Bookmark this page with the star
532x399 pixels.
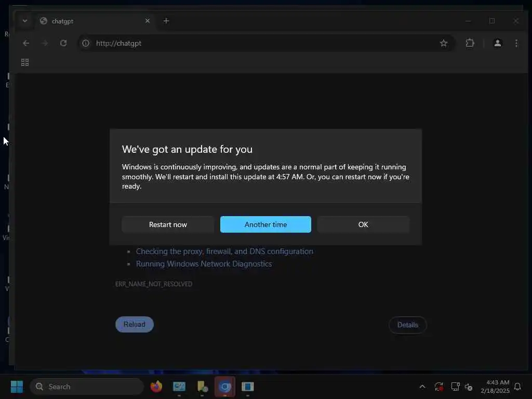[444, 43]
